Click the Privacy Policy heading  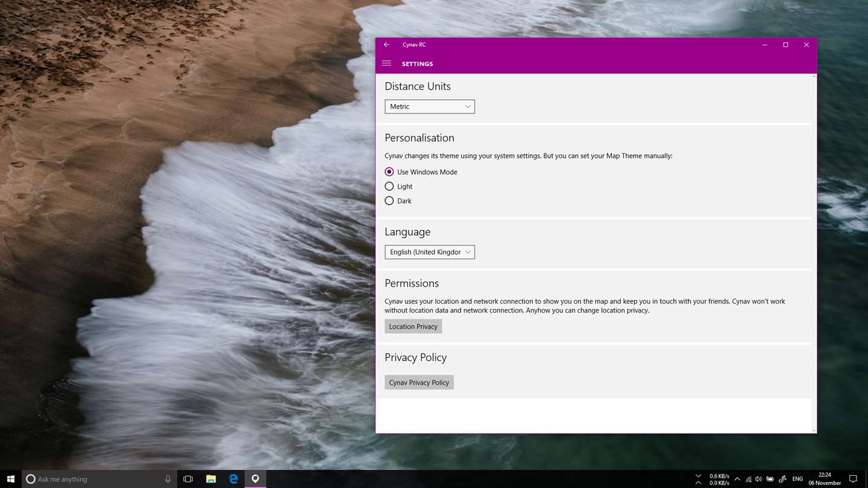tap(416, 357)
